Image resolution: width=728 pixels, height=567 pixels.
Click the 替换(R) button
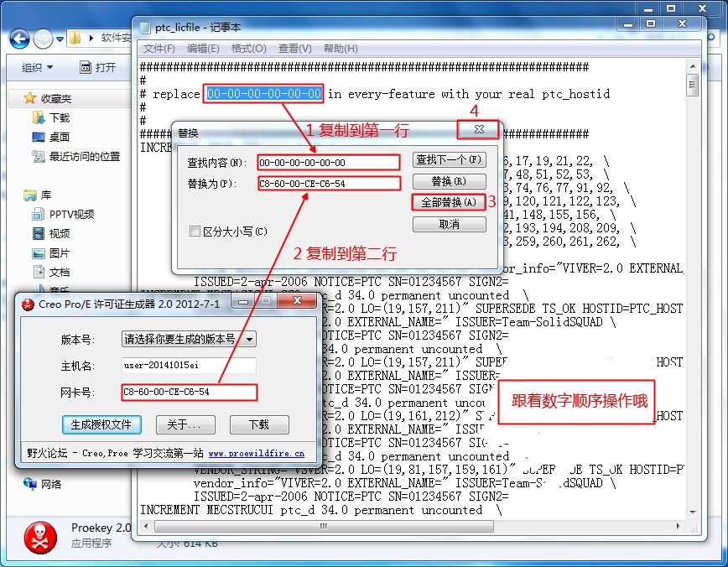[x=449, y=181]
